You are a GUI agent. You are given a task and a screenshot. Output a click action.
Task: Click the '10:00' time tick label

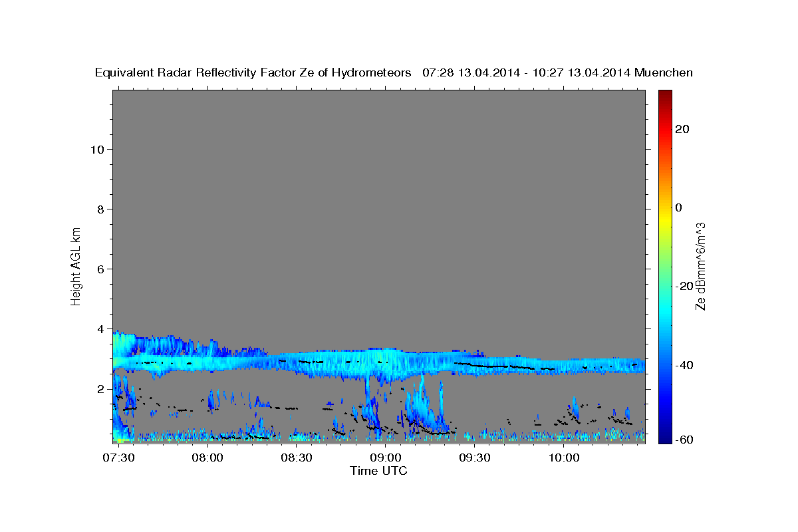pyautogui.click(x=564, y=458)
